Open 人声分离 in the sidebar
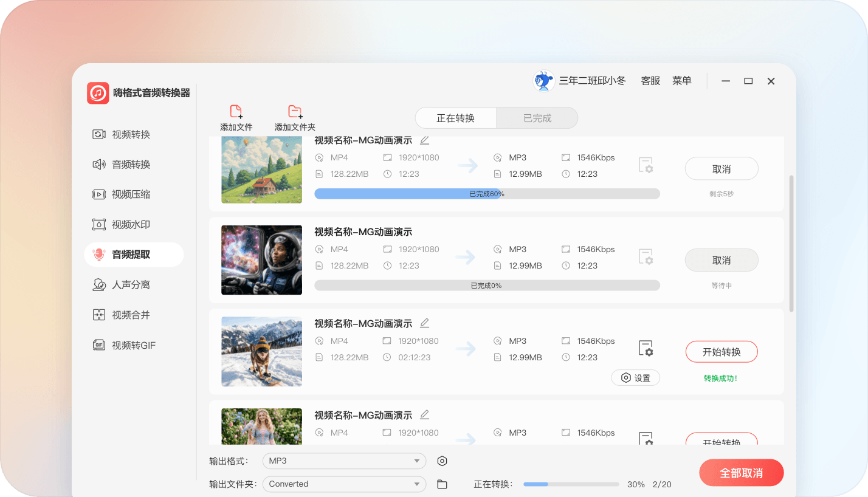Image resolution: width=868 pixels, height=497 pixels. coord(122,284)
